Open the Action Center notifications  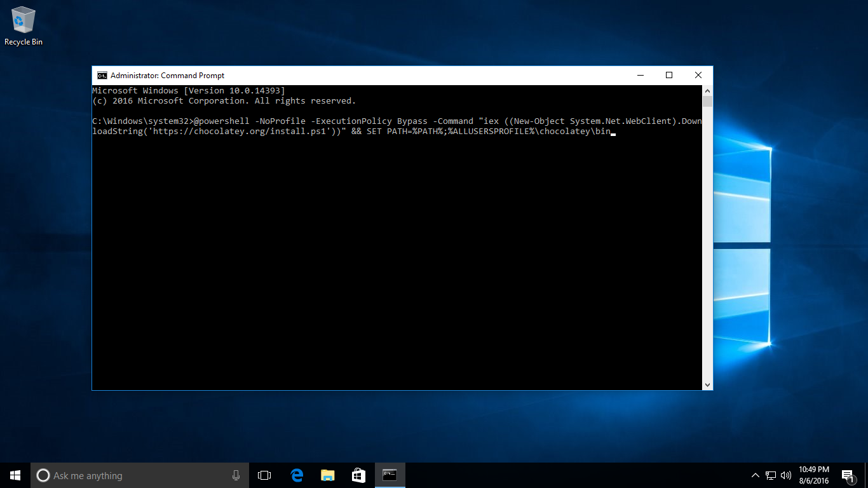pyautogui.click(x=847, y=475)
